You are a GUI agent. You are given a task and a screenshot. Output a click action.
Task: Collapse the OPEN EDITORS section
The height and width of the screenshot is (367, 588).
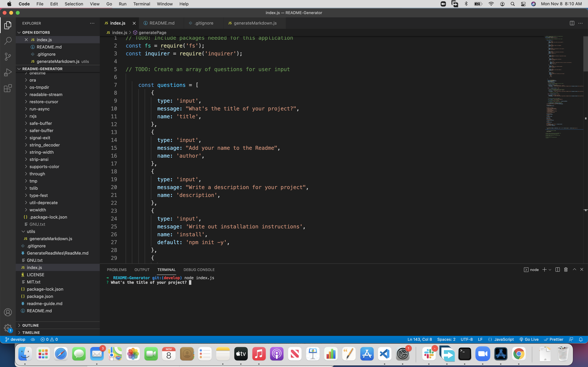coord(19,32)
